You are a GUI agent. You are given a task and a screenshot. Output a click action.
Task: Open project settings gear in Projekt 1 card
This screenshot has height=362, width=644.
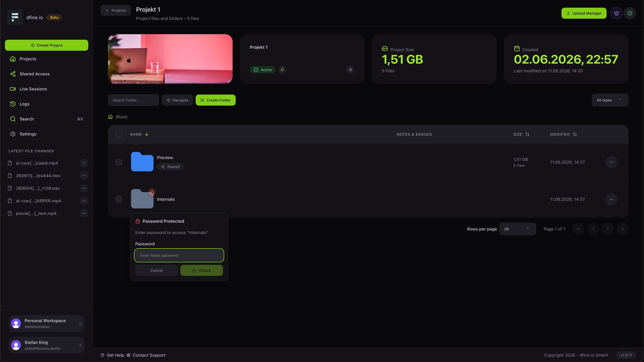coord(350,70)
